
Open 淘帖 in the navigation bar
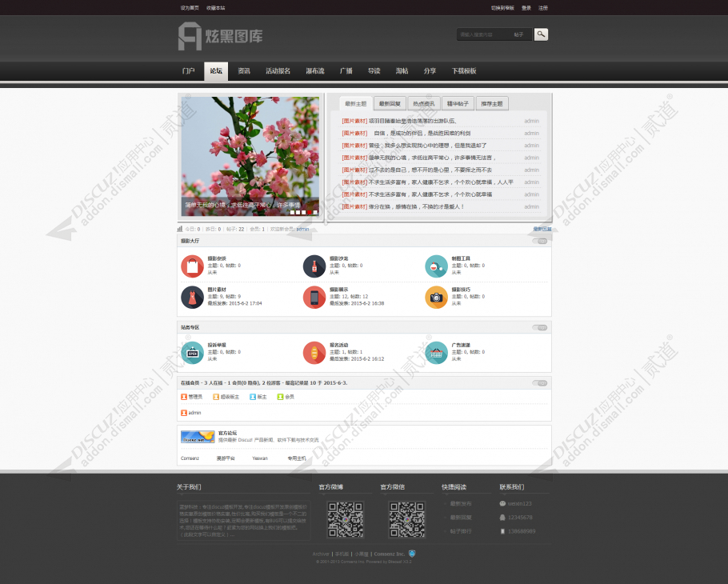[402, 71]
